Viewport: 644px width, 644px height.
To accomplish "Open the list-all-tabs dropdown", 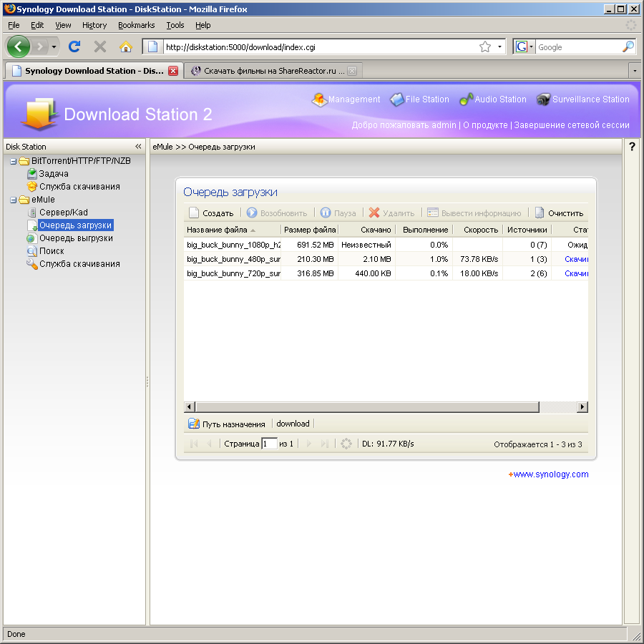I will tap(635, 71).
